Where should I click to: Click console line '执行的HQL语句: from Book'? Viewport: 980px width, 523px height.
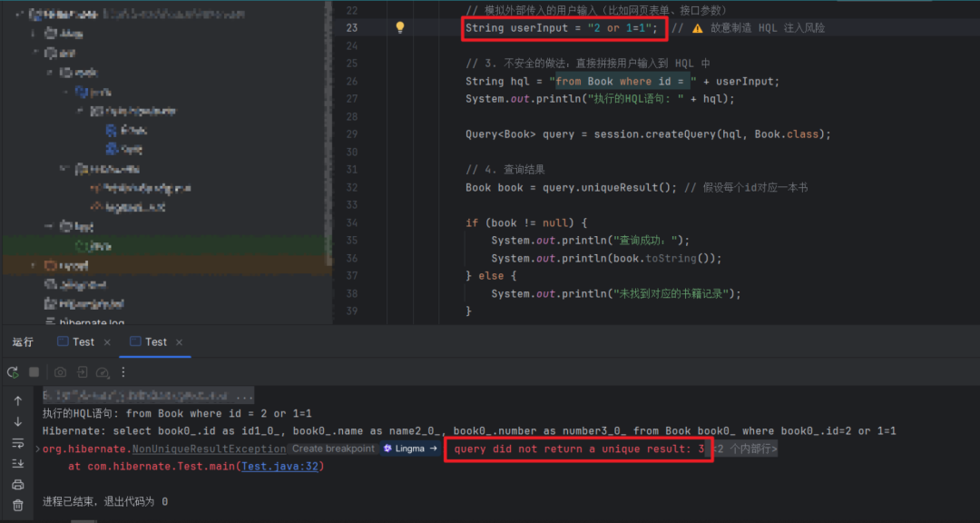(x=177, y=413)
